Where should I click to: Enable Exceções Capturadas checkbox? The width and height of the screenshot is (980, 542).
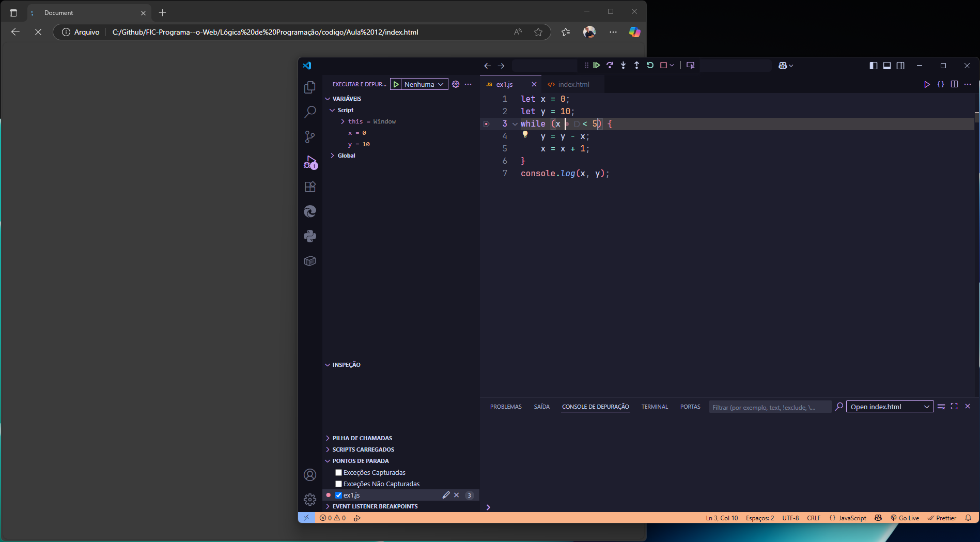(339, 472)
